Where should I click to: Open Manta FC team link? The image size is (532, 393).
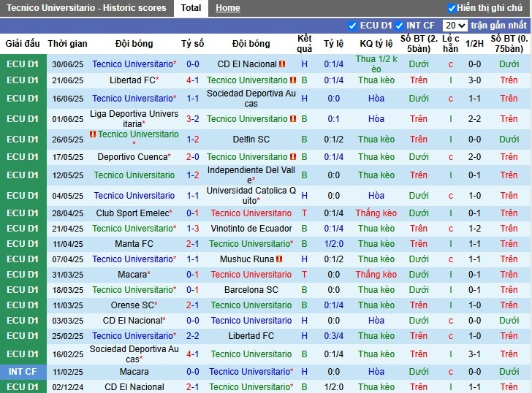(x=134, y=243)
